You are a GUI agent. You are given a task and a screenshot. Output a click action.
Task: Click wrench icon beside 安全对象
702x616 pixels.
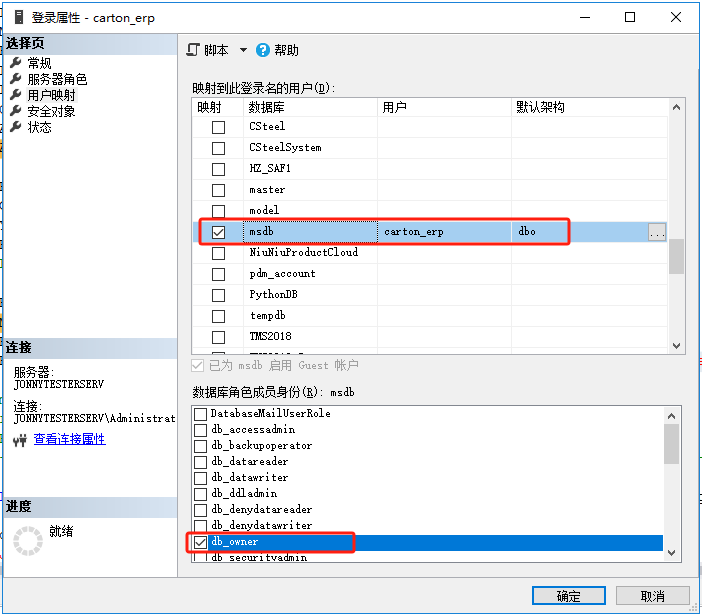(16, 111)
